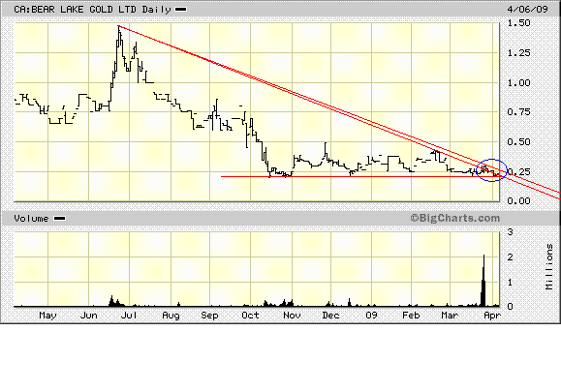561x392 pixels.
Task: Click the '09' year label
Action: [371, 316]
